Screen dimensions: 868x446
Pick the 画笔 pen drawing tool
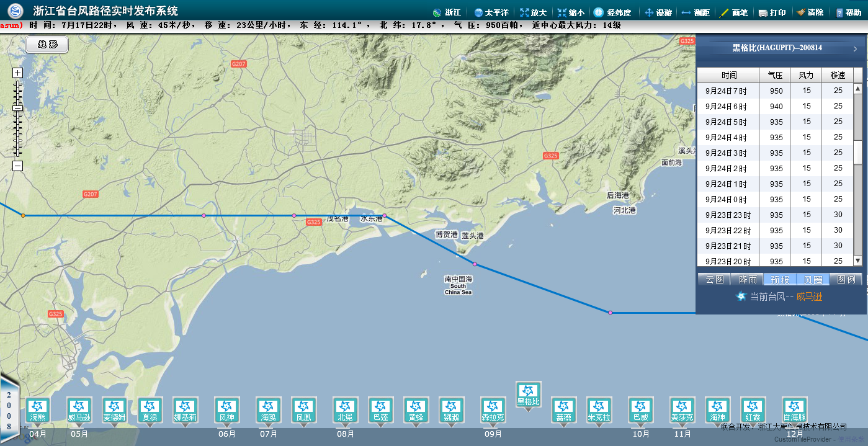click(x=733, y=12)
